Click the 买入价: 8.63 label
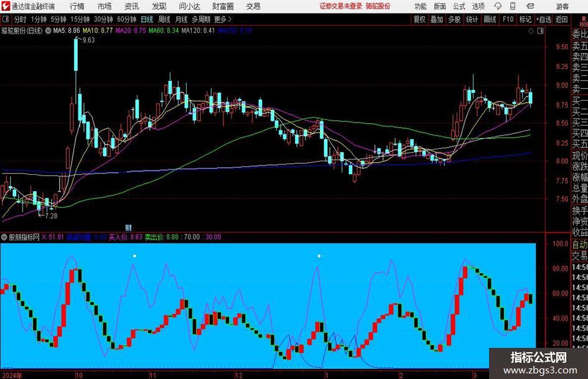 click(x=126, y=237)
